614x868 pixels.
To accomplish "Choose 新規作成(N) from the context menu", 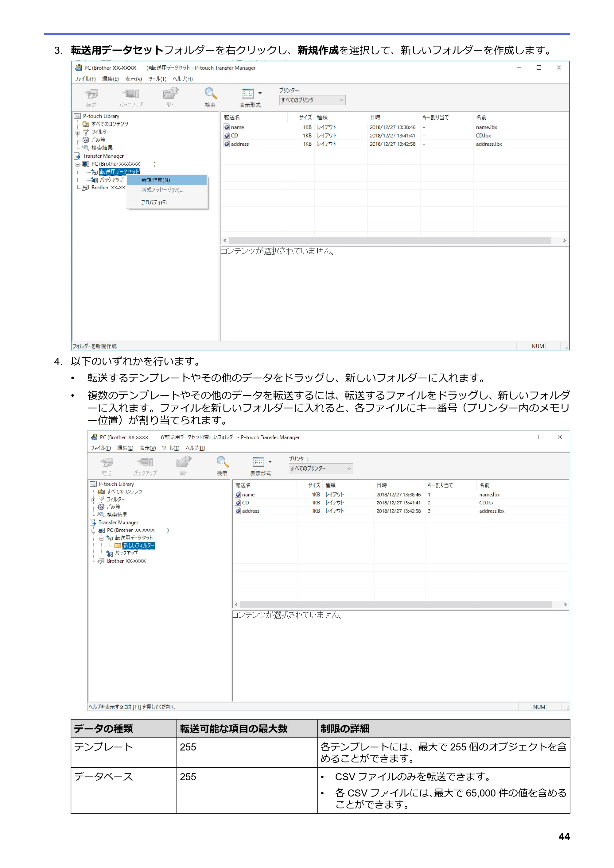I will [167, 180].
